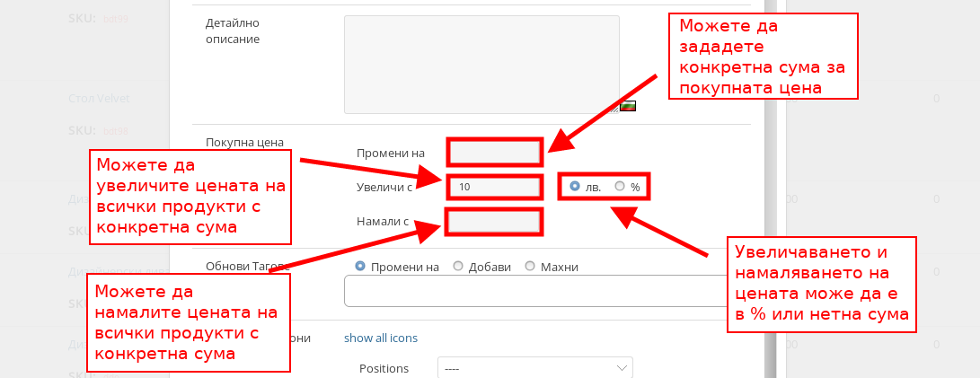Focus the Промени на purchase price field
This screenshot has width=980, height=378.
[495, 153]
